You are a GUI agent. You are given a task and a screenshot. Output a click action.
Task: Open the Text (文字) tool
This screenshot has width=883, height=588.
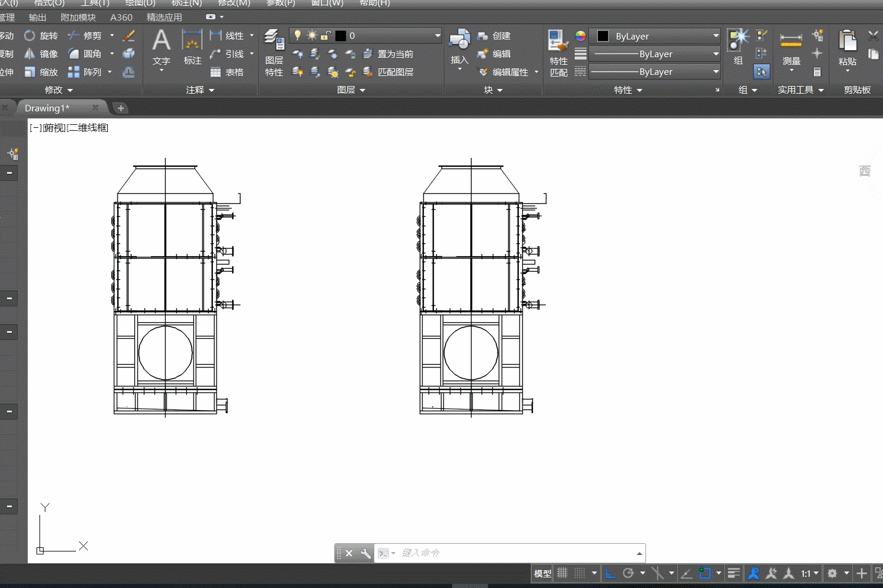coord(161,48)
